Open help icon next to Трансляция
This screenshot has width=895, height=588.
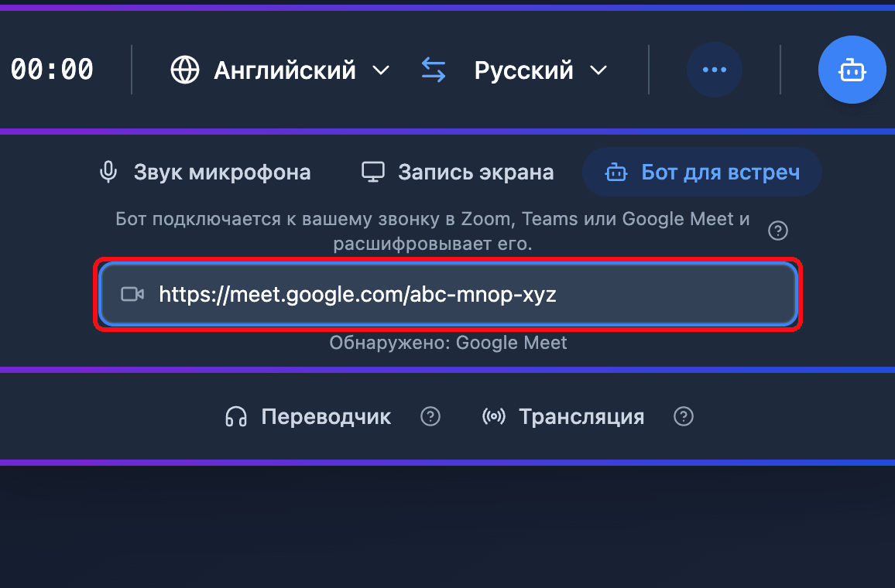pyautogui.click(x=683, y=416)
